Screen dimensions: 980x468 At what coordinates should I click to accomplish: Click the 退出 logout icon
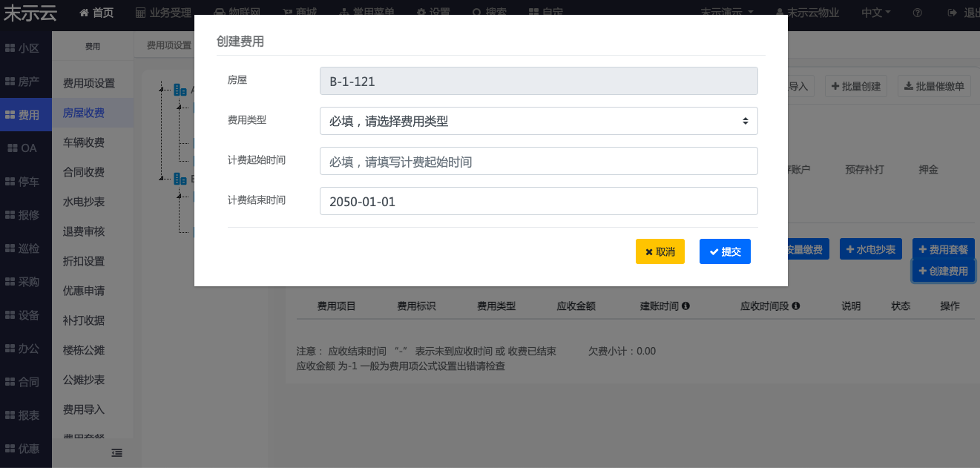click(x=953, y=13)
